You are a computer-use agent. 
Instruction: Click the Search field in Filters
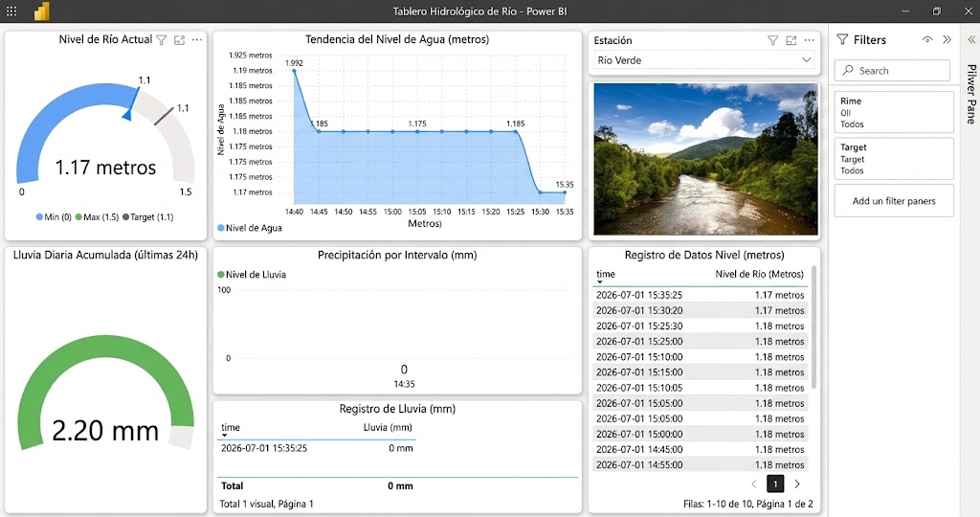pos(892,71)
